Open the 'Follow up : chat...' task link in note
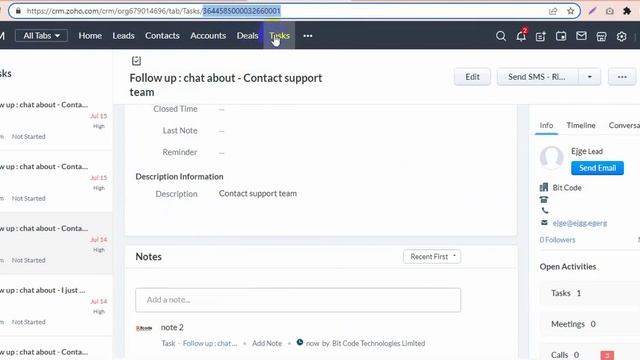Image resolution: width=640 pixels, height=360 pixels. tap(210, 343)
